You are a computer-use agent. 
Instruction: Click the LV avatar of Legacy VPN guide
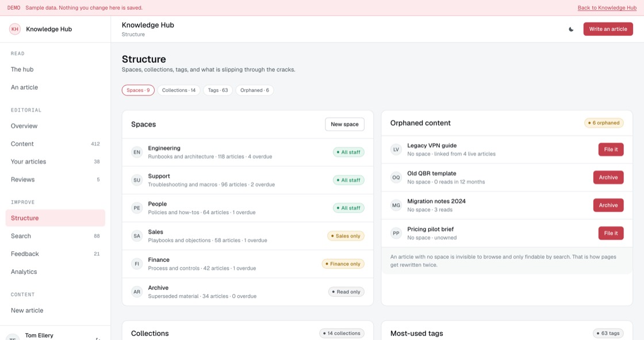[x=396, y=150]
